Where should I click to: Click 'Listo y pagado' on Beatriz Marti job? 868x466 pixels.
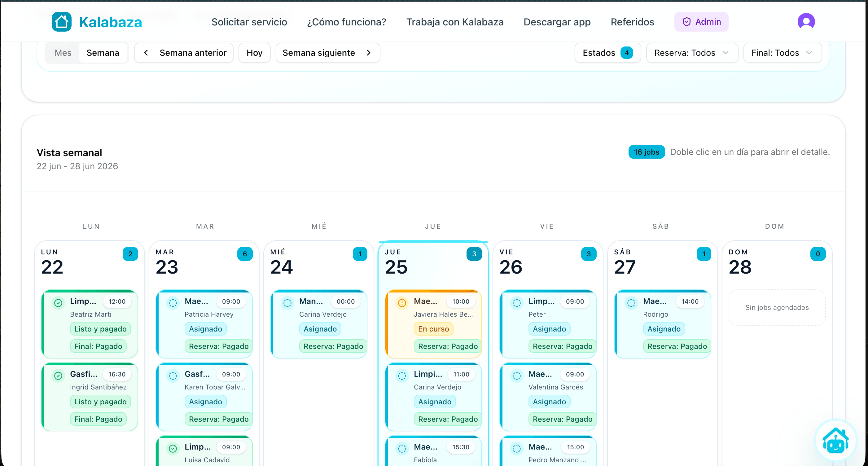tap(100, 329)
